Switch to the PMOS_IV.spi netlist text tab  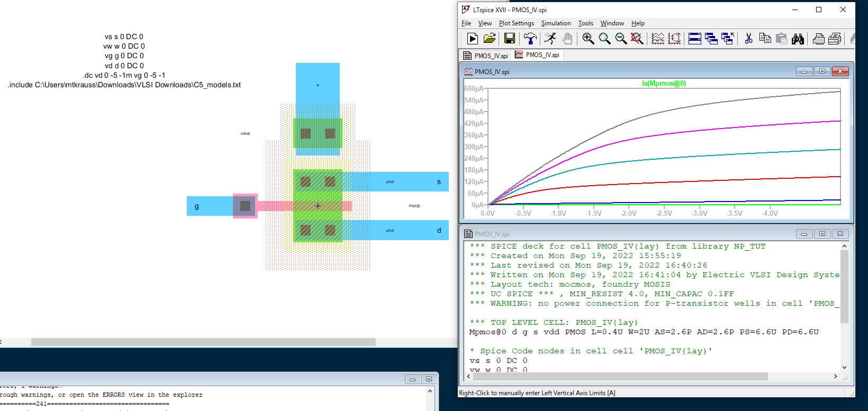pyautogui.click(x=486, y=56)
